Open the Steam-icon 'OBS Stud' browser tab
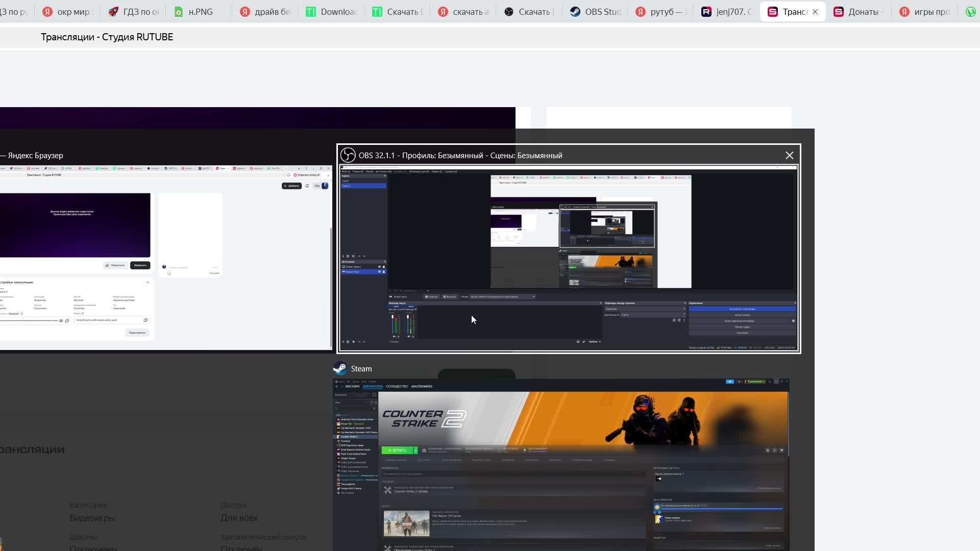This screenshot has width=980, height=551. tap(595, 12)
